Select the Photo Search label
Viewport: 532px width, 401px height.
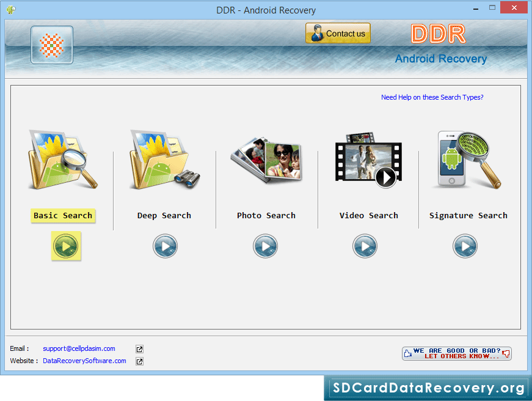click(266, 216)
